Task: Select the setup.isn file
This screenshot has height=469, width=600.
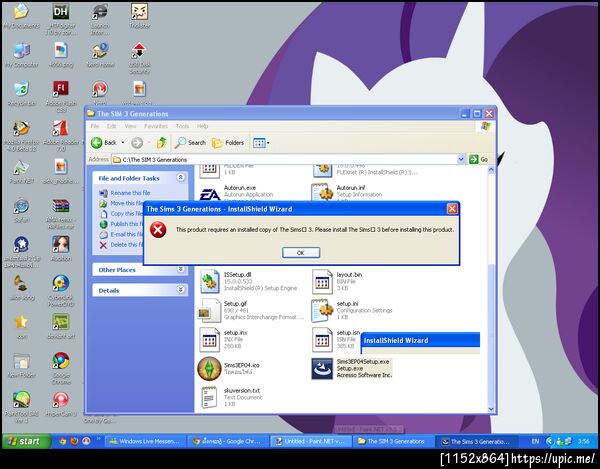Action: pyautogui.click(x=336, y=340)
